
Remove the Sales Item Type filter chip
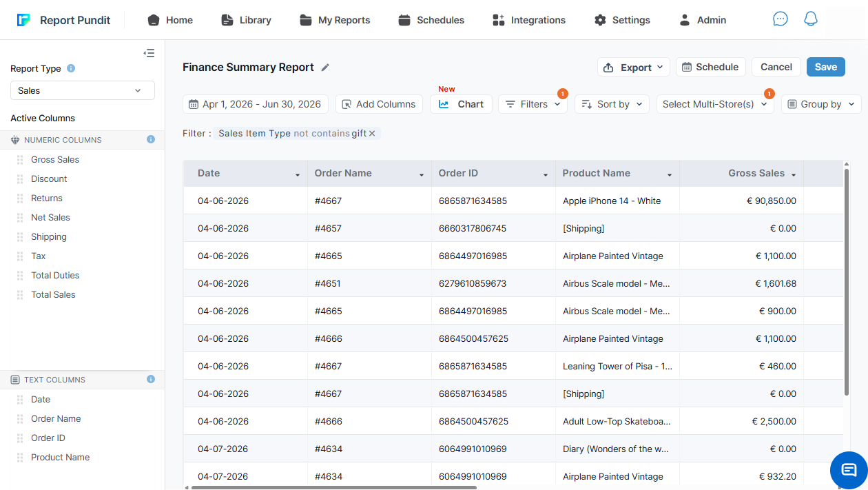click(x=372, y=133)
